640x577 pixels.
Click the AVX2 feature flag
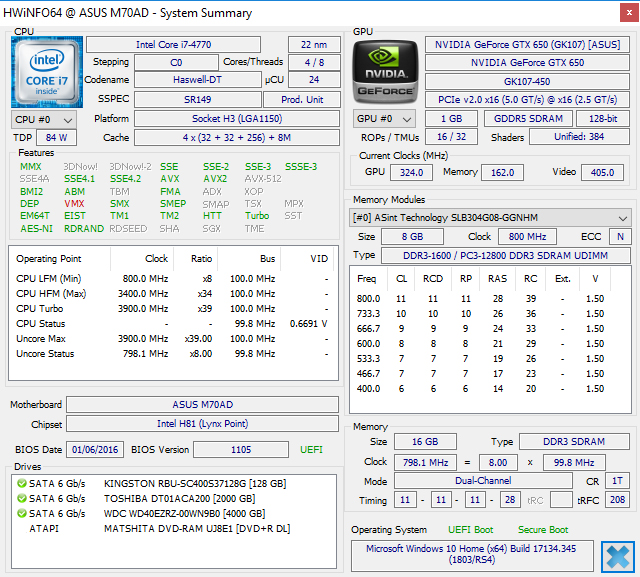coord(215,179)
